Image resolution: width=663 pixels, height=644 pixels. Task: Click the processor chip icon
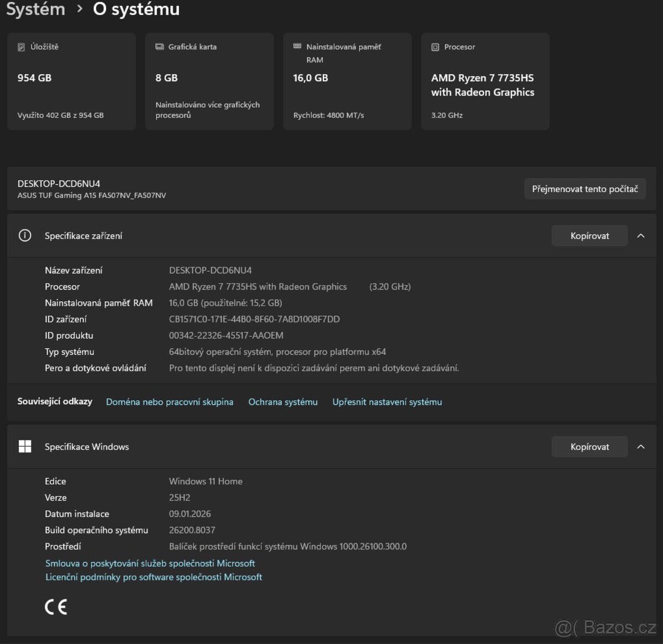[x=435, y=47]
